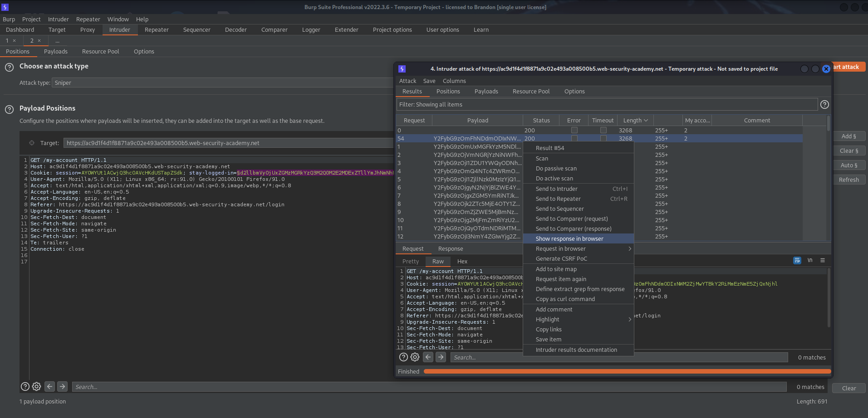Screen dimensions: 868x418
Task: Toggle Error checkbox for request 0
Action: tap(574, 130)
